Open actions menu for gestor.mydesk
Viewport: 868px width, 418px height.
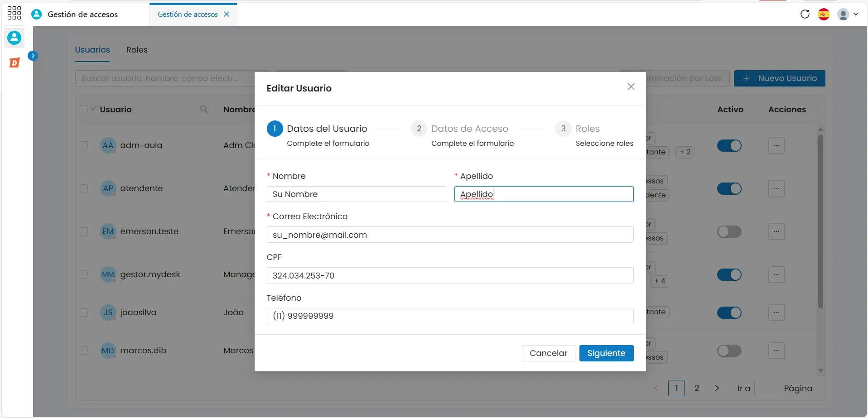click(x=776, y=274)
